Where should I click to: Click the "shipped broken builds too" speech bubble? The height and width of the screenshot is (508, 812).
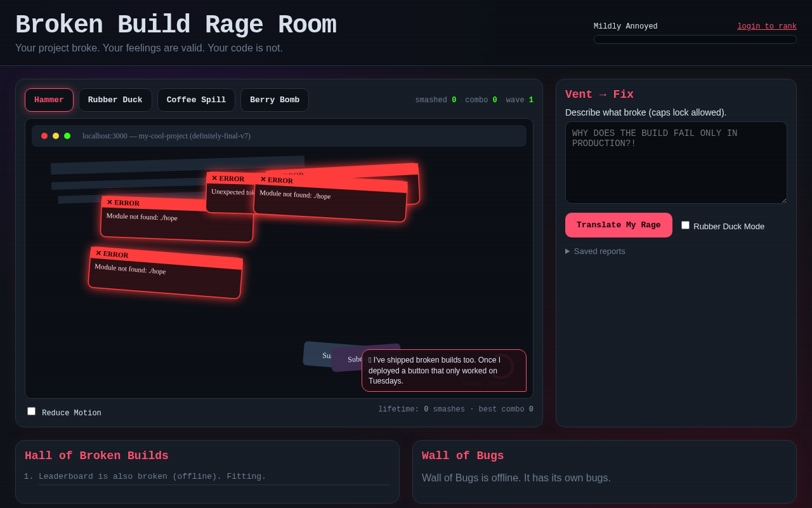click(x=444, y=370)
